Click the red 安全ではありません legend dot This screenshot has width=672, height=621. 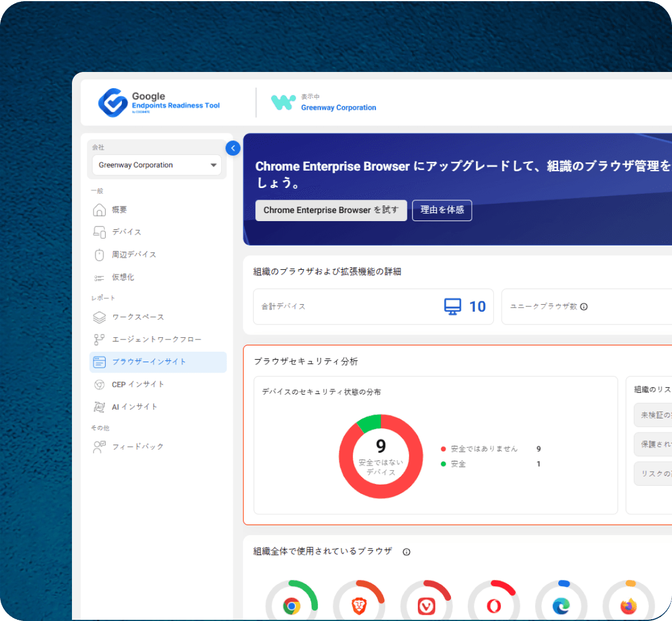[443, 449]
